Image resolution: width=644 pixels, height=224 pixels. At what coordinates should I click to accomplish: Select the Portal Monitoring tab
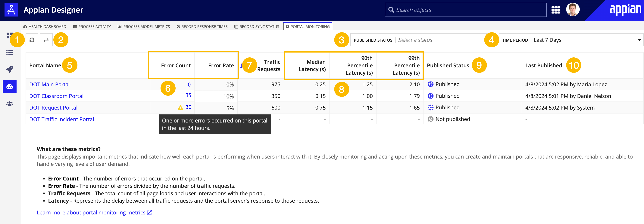[x=308, y=26]
